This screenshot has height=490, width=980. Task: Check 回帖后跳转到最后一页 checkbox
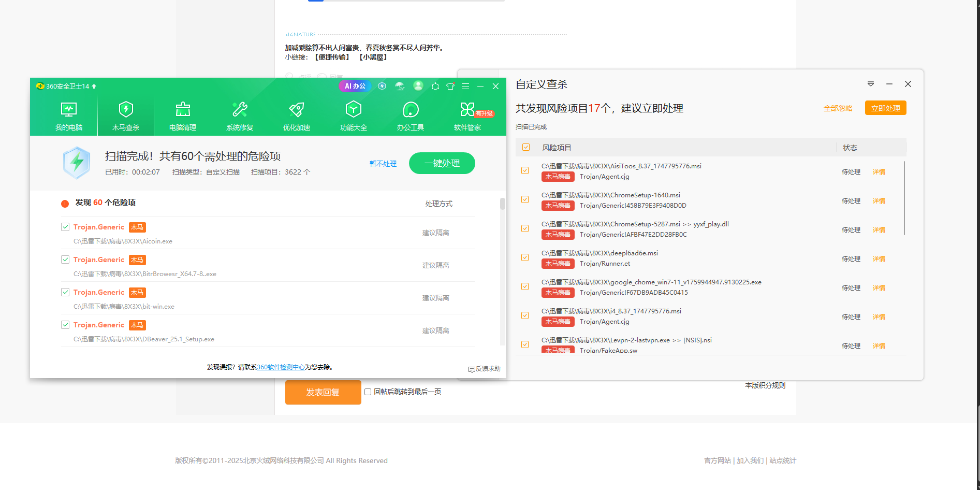pyautogui.click(x=368, y=392)
